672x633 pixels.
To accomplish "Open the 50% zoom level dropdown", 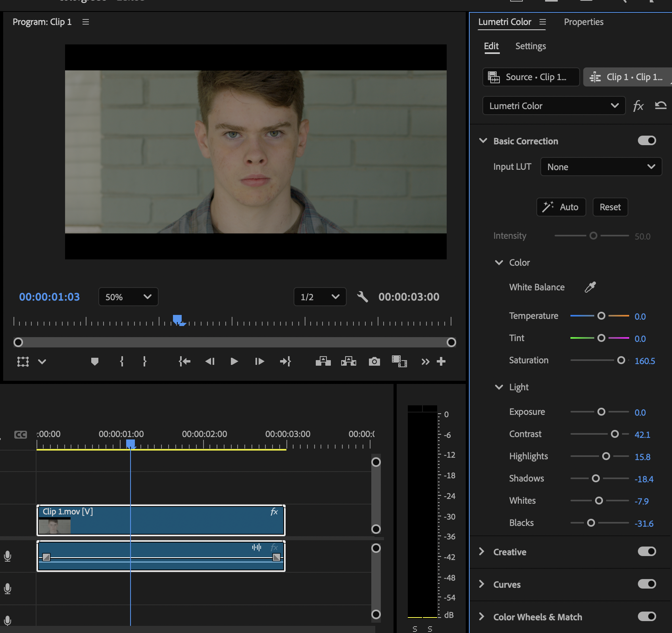I will [129, 297].
